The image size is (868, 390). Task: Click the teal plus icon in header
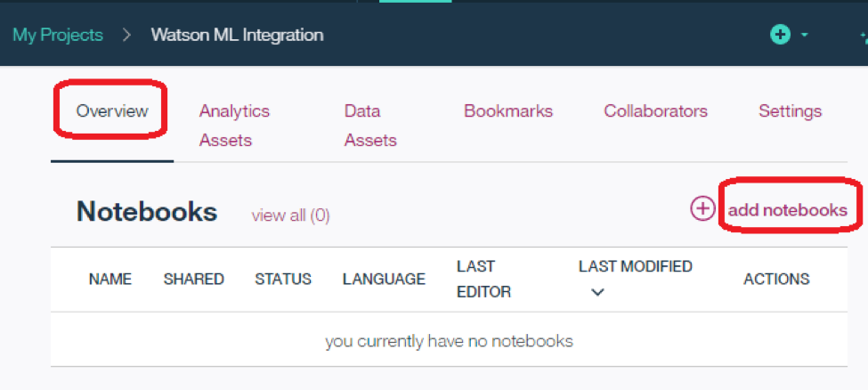click(x=780, y=35)
